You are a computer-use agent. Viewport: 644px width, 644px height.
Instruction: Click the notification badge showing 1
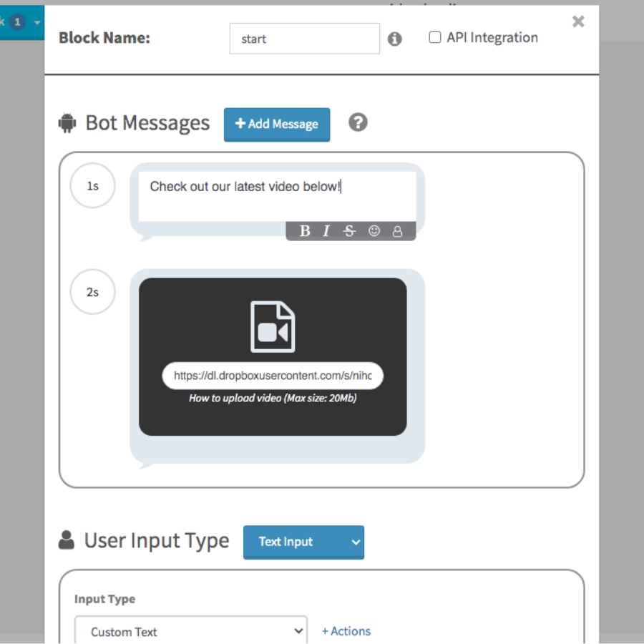[17, 22]
